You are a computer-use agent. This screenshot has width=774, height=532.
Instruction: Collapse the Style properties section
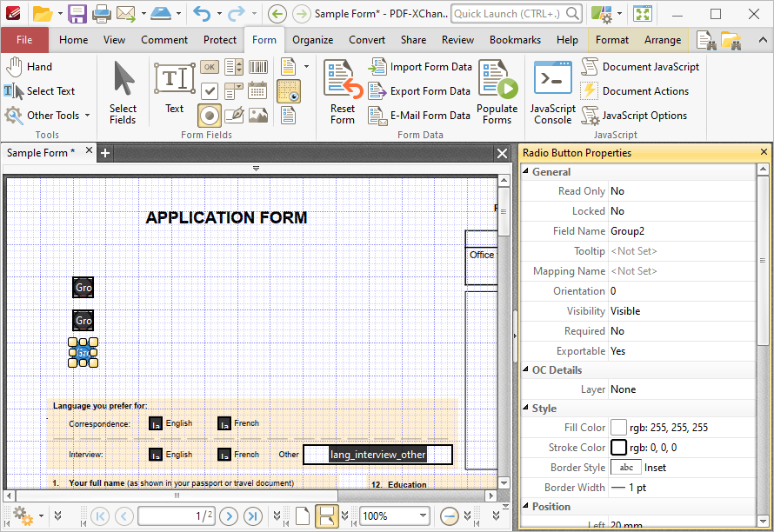(x=525, y=409)
